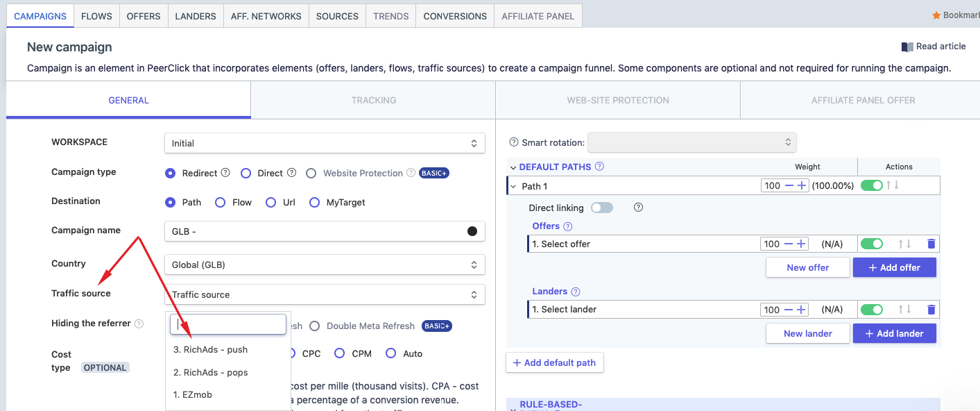This screenshot has height=411, width=980.
Task: Click the Add offer button
Action: [x=894, y=267]
